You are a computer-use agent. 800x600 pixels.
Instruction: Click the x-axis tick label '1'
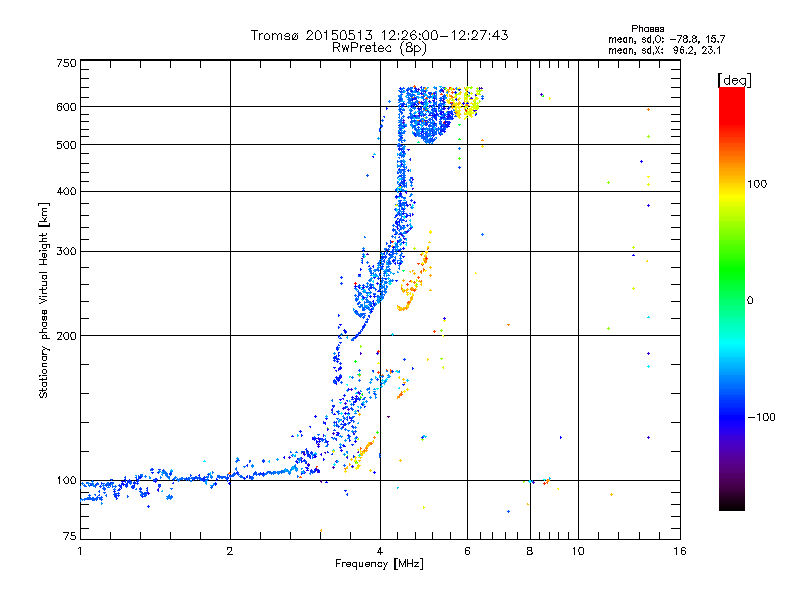click(80, 551)
